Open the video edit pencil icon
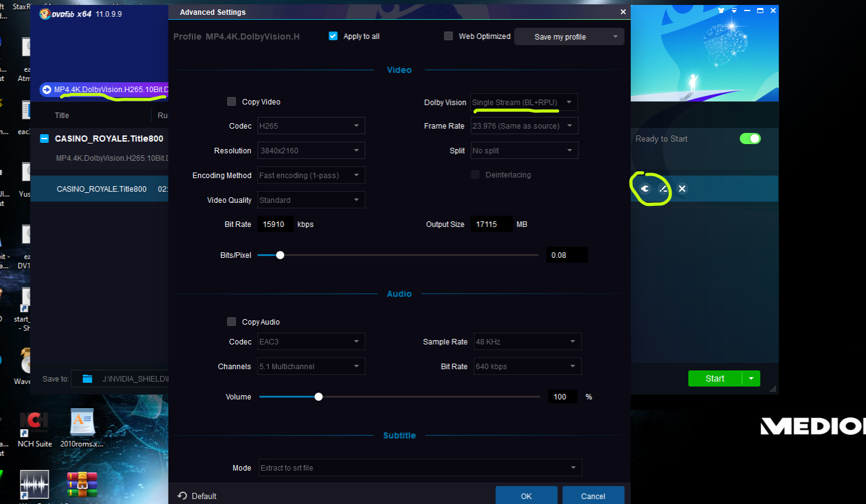 point(664,189)
